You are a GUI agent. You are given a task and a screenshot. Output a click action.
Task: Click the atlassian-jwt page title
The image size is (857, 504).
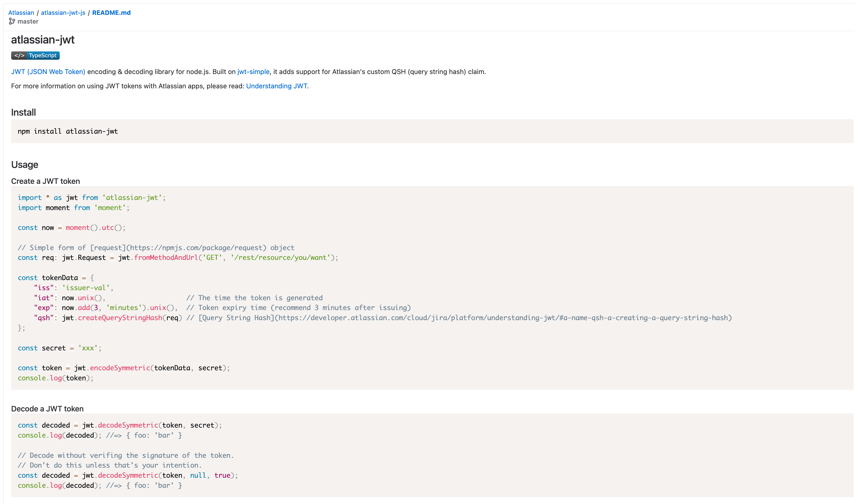[x=43, y=40]
